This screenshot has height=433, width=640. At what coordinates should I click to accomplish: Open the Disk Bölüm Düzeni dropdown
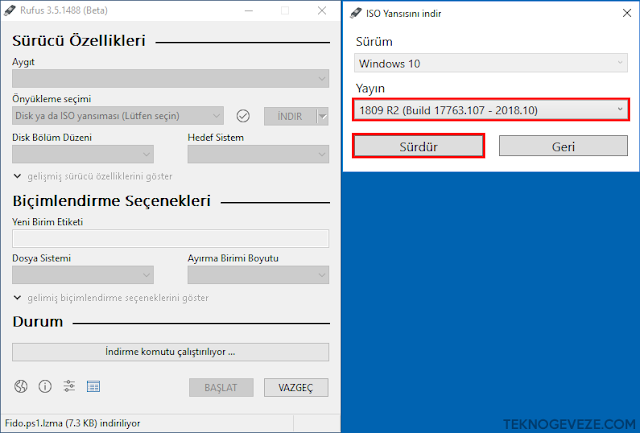(x=83, y=154)
